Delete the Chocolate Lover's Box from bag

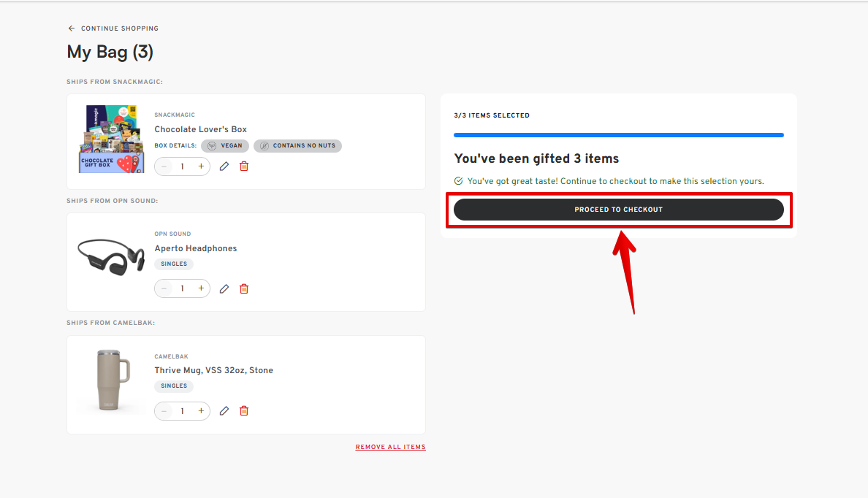tap(244, 166)
